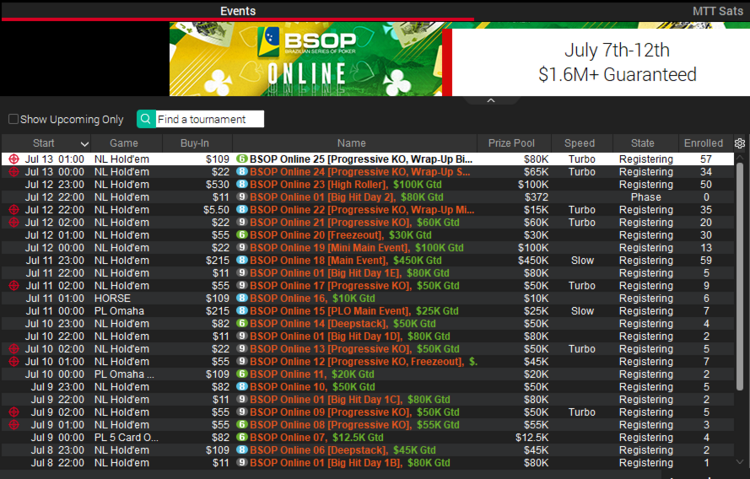
Task: Click the 6-max badge on BSOP Online 14
Action: [242, 323]
